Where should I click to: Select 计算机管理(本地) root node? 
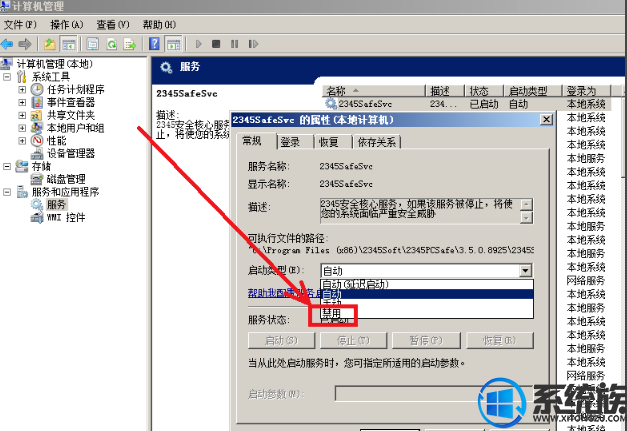point(54,64)
